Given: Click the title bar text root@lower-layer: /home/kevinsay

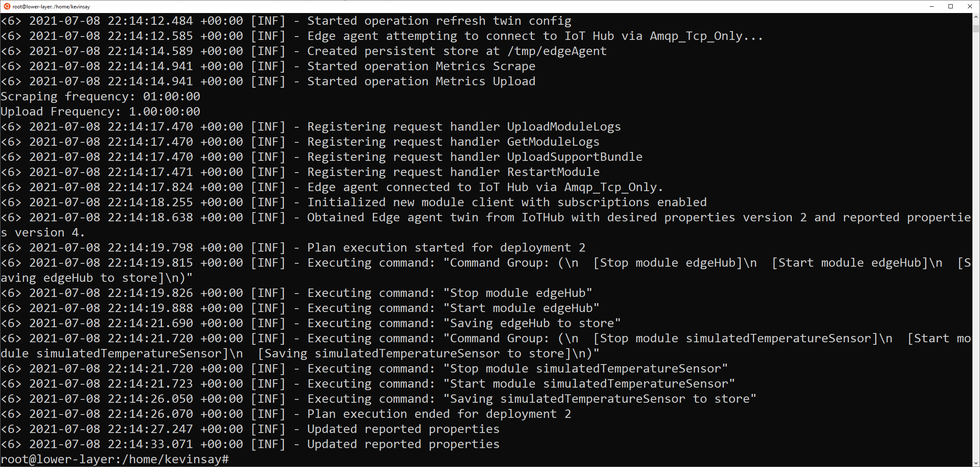Looking at the screenshot, I should click(50, 6).
